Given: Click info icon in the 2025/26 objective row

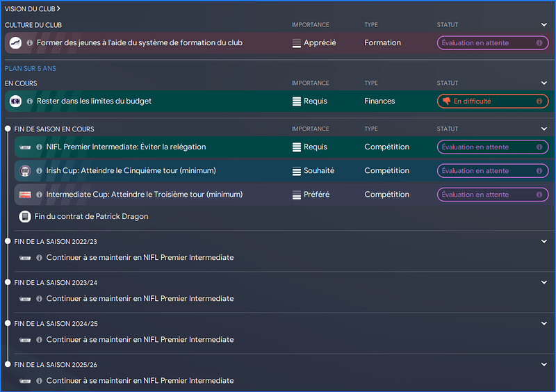Looking at the screenshot, I should tap(40, 381).
